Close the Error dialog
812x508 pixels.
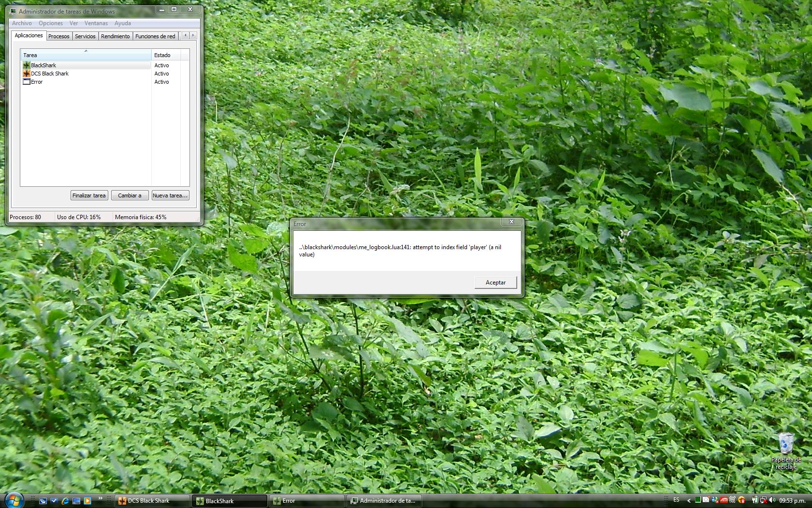(x=511, y=222)
